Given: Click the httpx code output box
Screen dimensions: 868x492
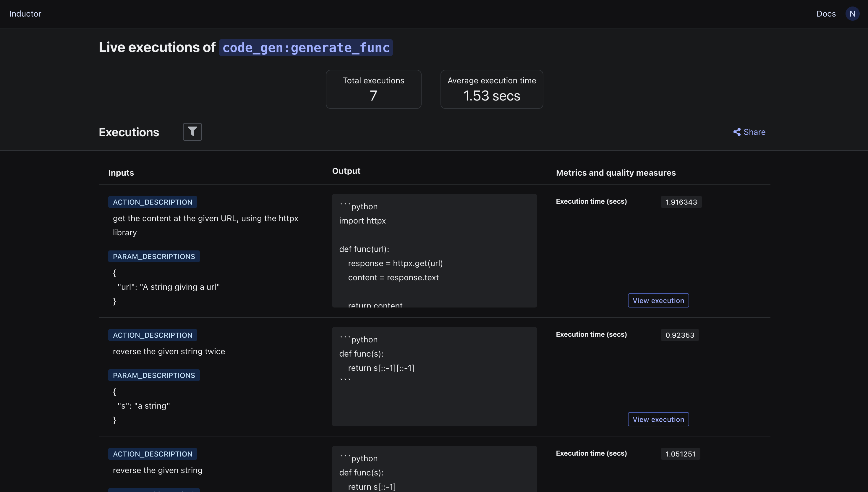Looking at the screenshot, I should coord(434,250).
